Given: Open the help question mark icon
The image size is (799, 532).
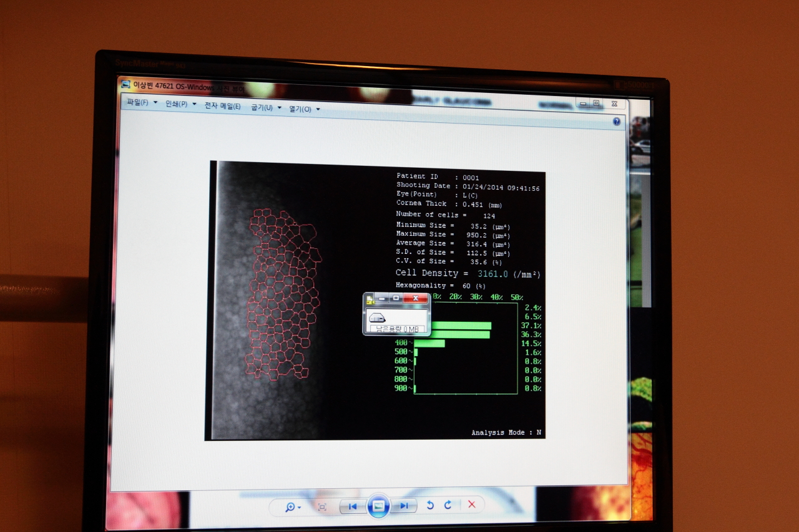Looking at the screenshot, I should [x=617, y=122].
